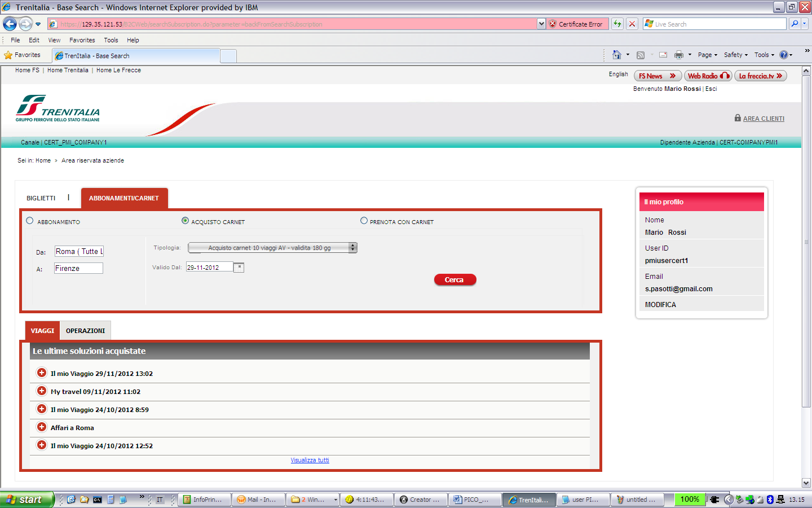Click the Read Mail envelope icon
This screenshot has width=812, height=508.
point(663,55)
